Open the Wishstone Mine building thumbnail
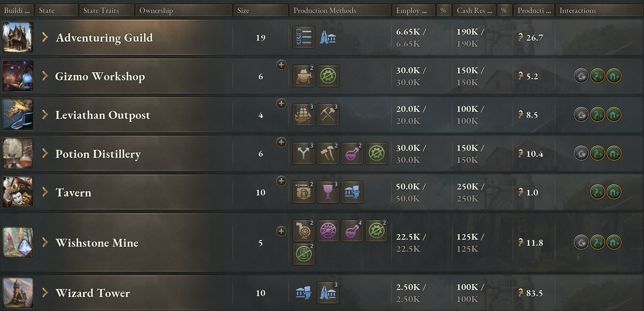Image resolution: width=644 pixels, height=311 pixels. (18, 242)
